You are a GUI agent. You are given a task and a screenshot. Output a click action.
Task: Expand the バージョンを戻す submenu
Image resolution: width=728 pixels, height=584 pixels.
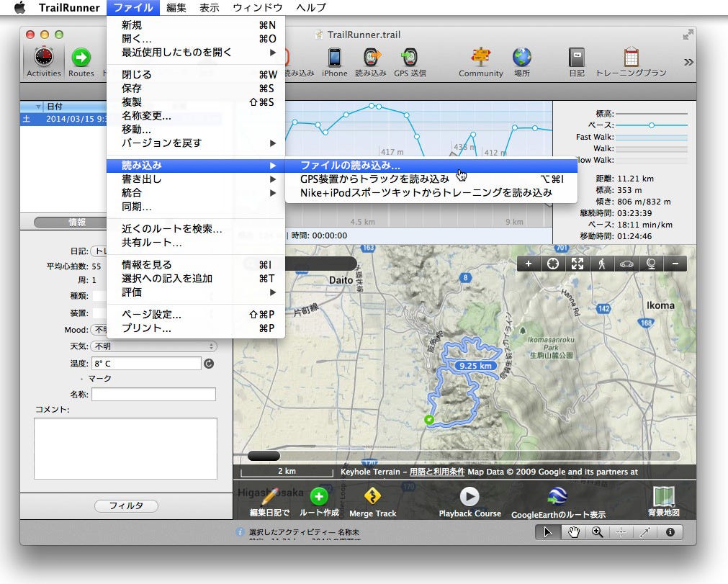195,143
